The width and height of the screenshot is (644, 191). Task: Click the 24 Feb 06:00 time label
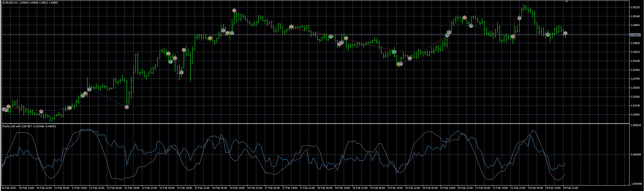click(535, 188)
